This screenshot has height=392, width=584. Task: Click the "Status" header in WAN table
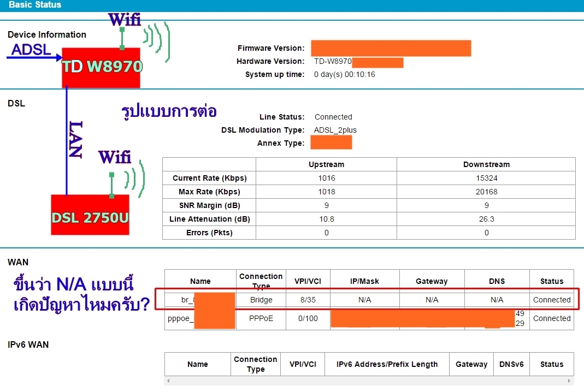pyautogui.click(x=552, y=281)
